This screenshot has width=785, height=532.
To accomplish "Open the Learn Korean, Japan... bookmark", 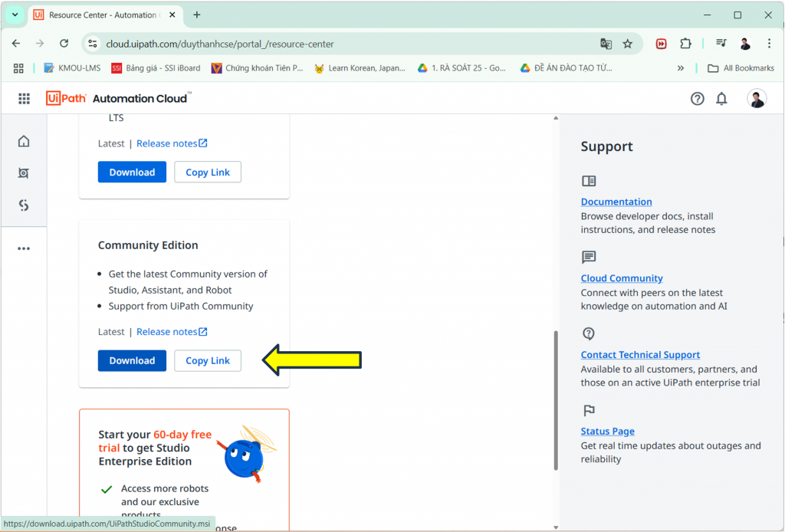I will [360, 68].
